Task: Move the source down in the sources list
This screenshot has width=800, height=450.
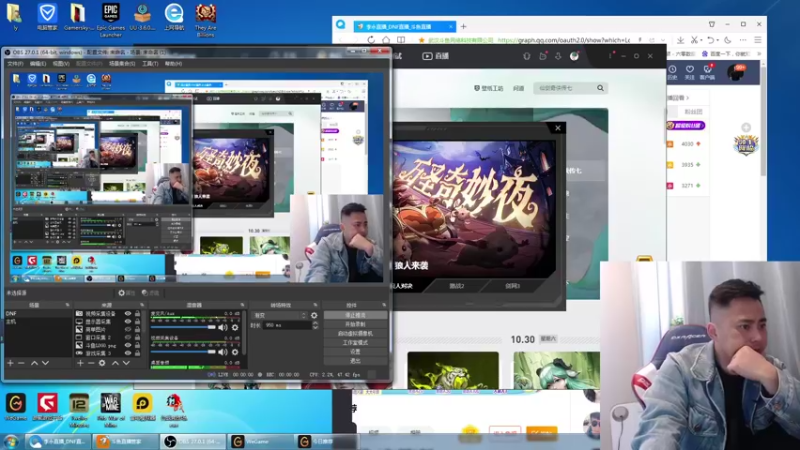Action: coord(126,363)
